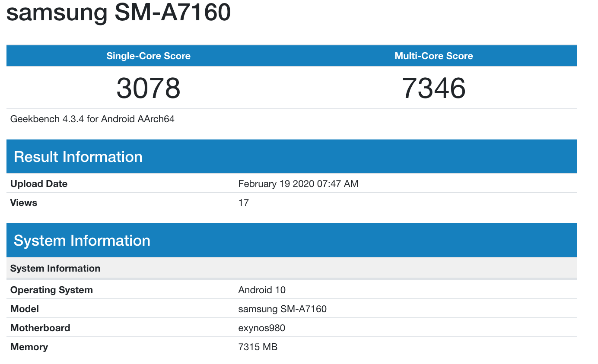
Task: Click the blue System Information section header
Action: [82, 241]
